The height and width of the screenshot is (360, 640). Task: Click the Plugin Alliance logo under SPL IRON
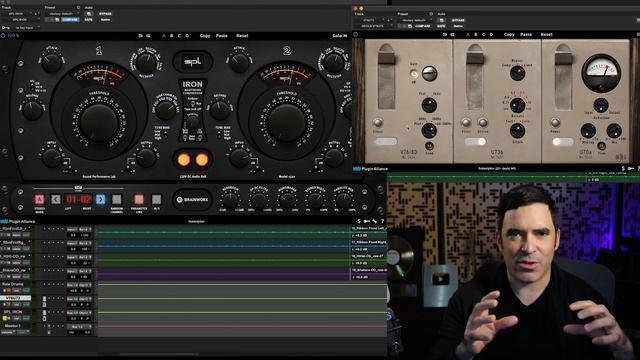tap(18, 221)
